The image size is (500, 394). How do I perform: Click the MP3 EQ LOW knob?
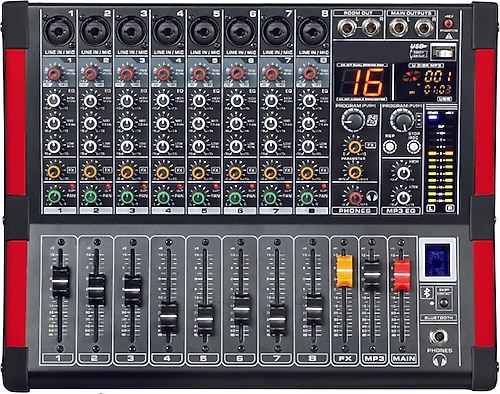coord(403,198)
